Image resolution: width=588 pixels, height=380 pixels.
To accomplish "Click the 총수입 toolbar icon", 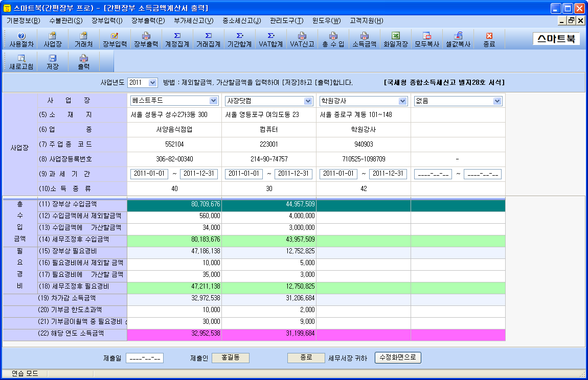I will coord(333,39).
